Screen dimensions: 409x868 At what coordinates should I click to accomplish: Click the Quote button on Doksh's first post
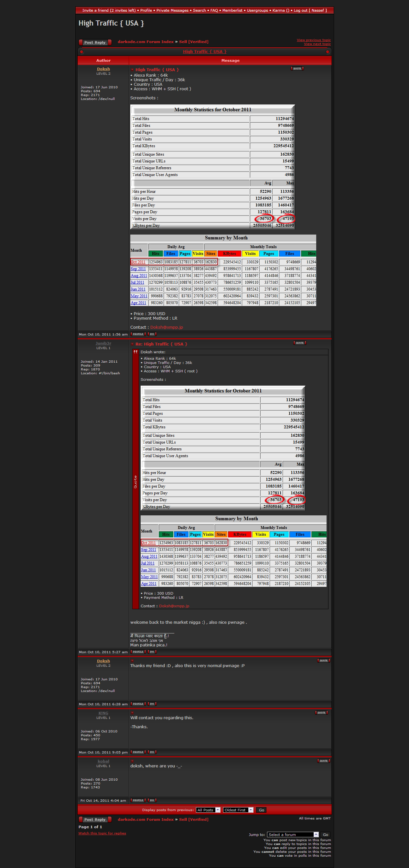[x=297, y=68]
